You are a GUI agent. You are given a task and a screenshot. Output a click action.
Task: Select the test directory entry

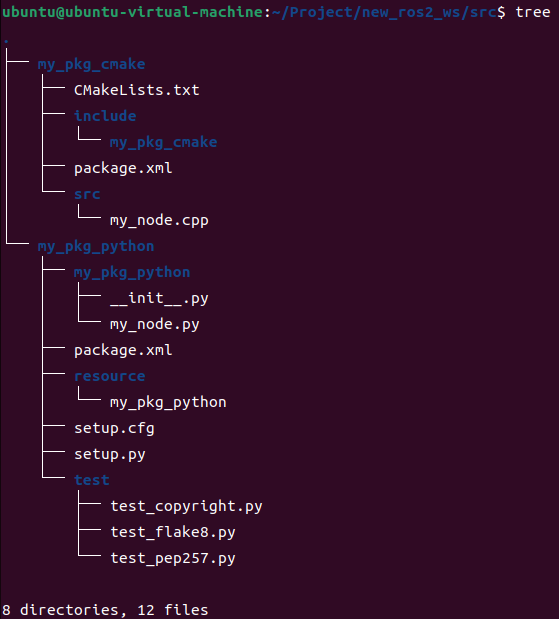pyautogui.click(x=92, y=480)
